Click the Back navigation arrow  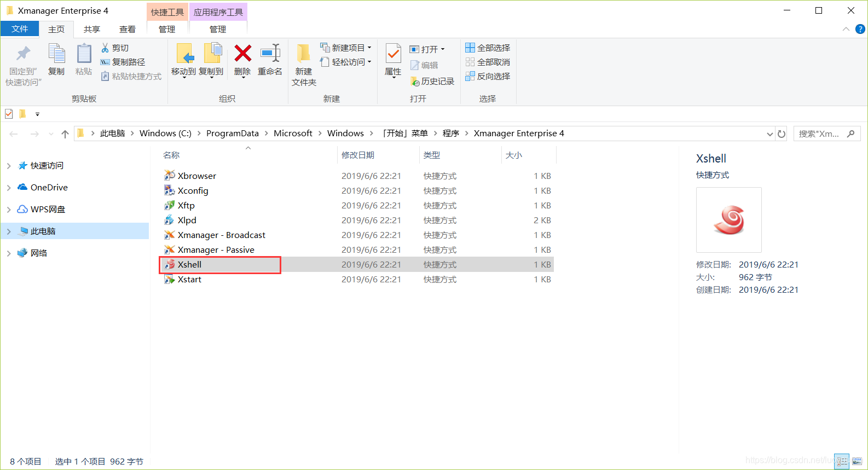coord(14,134)
